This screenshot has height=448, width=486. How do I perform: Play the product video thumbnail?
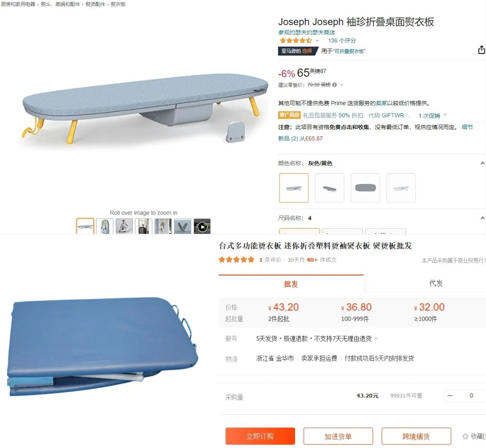[x=202, y=227]
